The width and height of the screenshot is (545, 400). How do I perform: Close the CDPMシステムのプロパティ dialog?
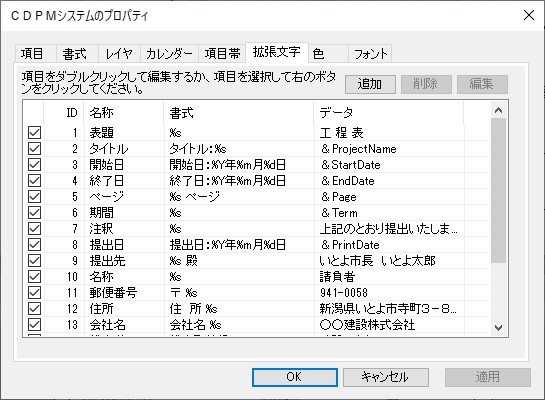pos(529,15)
